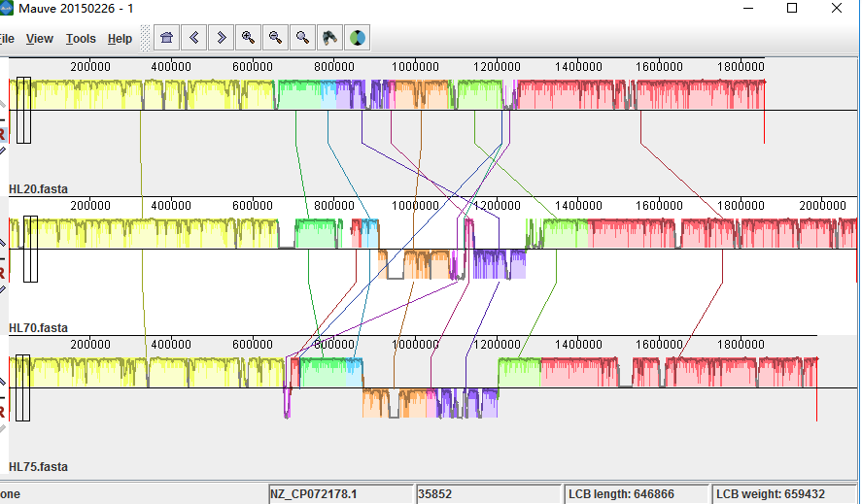Grab the dotted toolbar drag handle
This screenshot has height=504, width=862.
[x=145, y=38]
